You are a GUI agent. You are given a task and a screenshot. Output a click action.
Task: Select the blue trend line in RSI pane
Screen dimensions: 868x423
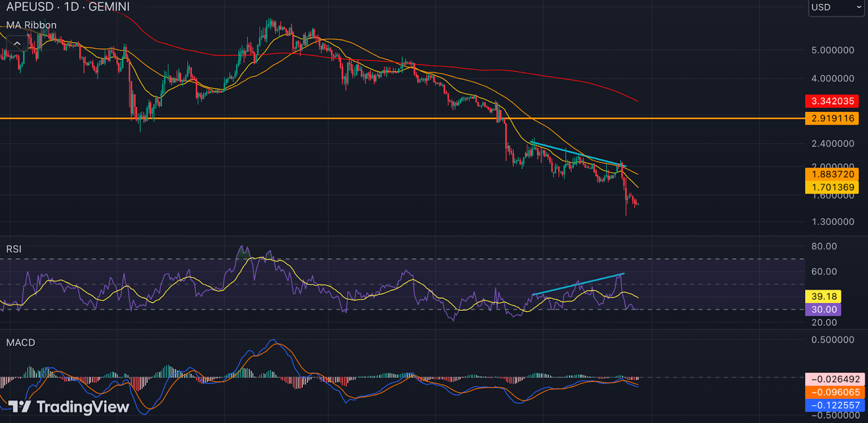tap(578, 284)
